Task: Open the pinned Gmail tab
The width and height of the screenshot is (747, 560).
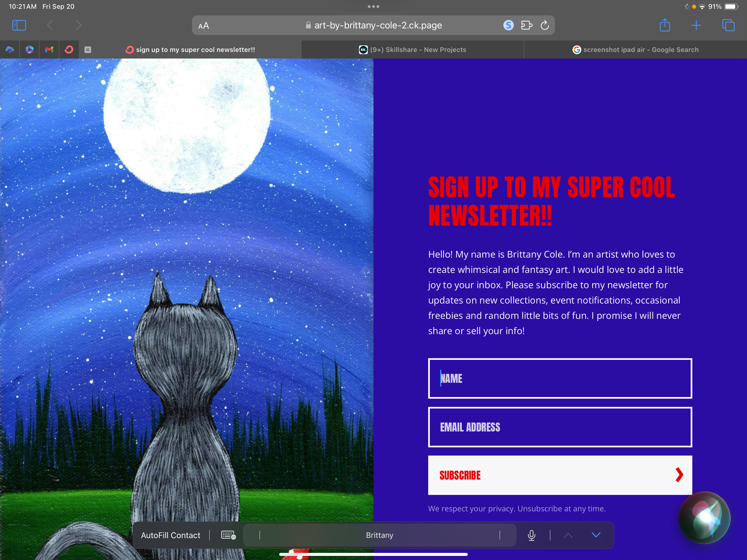Action: click(x=49, y=50)
